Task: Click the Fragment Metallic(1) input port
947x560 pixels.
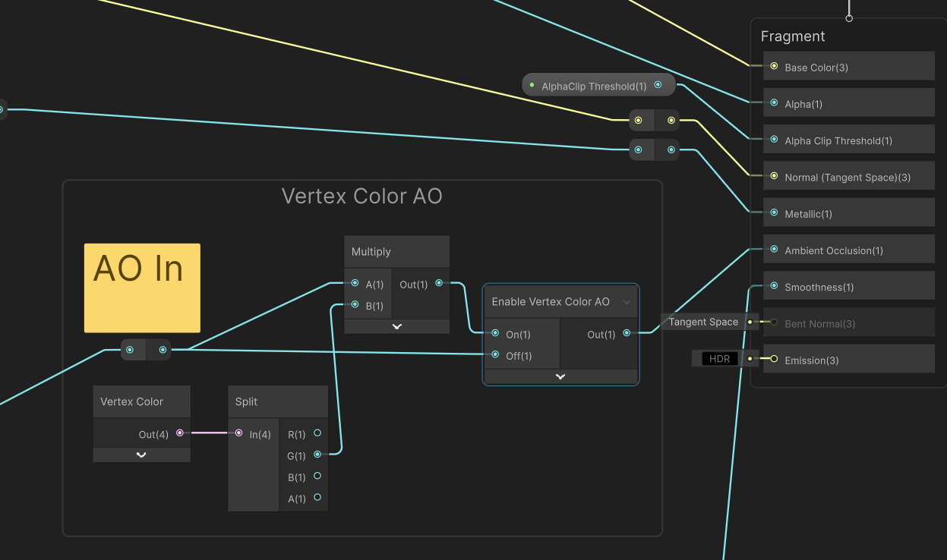Action: (774, 212)
